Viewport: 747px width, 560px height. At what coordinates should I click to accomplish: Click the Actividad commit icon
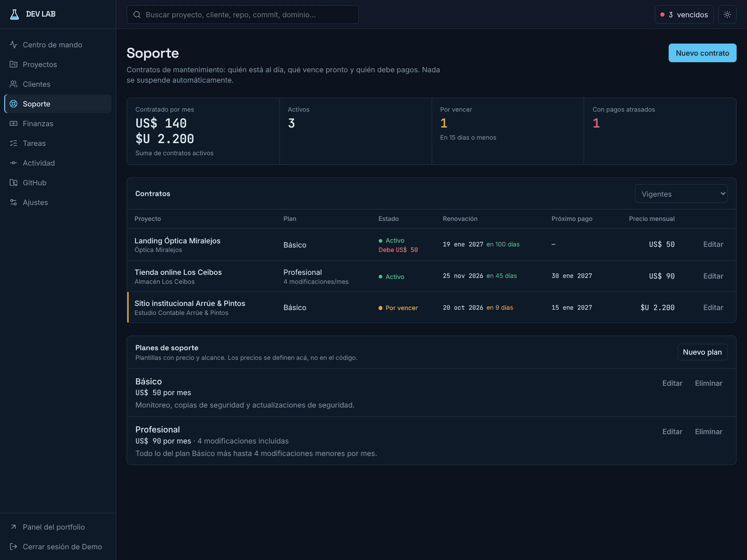[x=13, y=163]
